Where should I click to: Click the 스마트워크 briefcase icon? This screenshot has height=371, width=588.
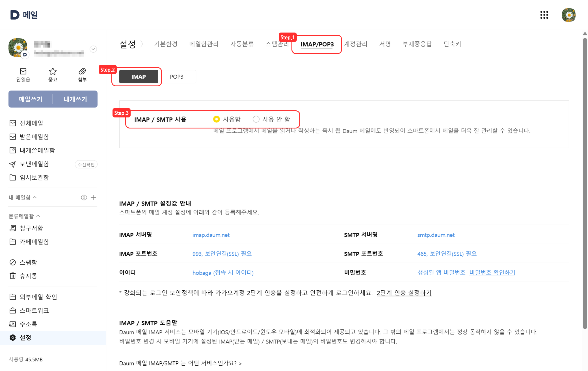click(13, 310)
